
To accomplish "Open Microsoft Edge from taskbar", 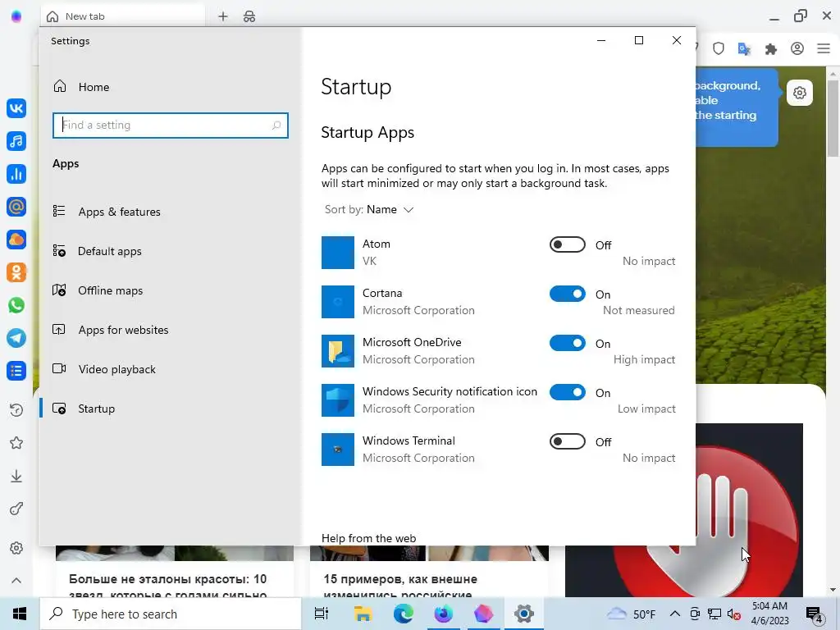I will coord(403,614).
